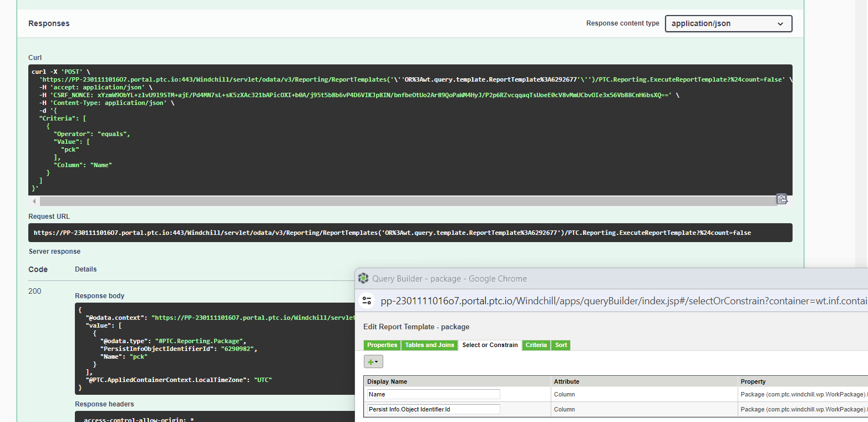Switch to the Properties tab
This screenshot has height=422, width=868.
tap(382, 345)
